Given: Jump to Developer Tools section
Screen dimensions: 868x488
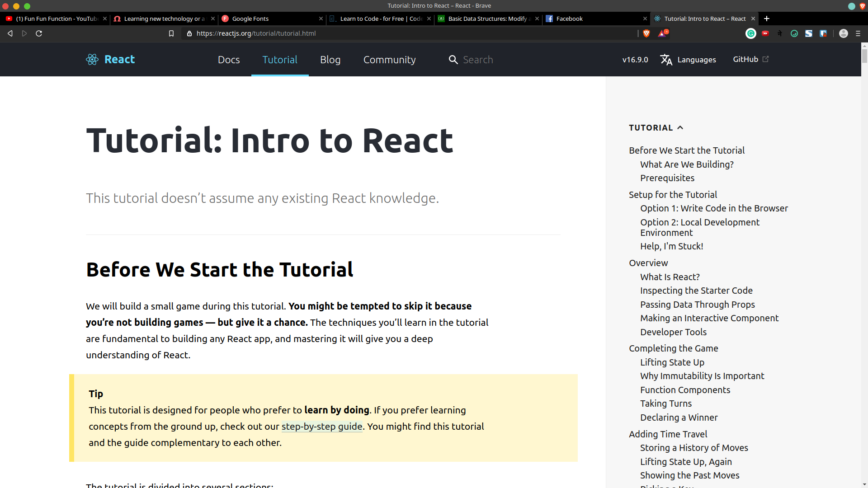Looking at the screenshot, I should [674, 332].
